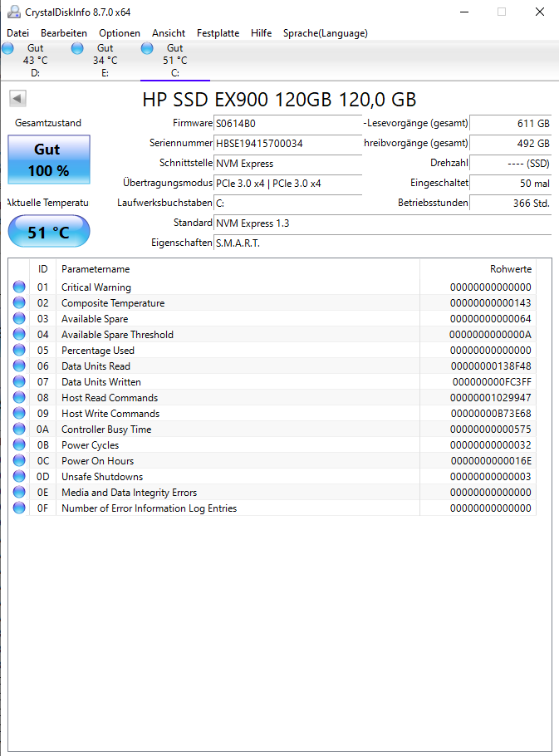Click the status orb for Critical Warning

[x=19, y=287]
